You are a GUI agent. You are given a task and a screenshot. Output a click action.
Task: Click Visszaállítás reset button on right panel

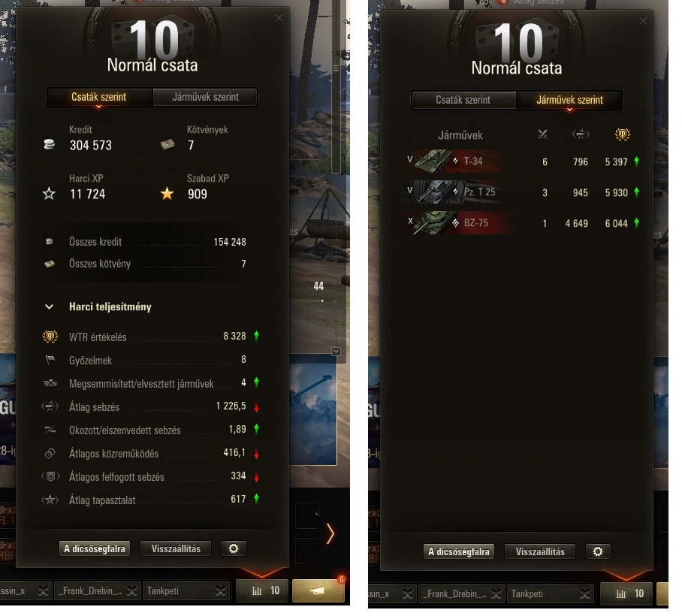point(540,551)
